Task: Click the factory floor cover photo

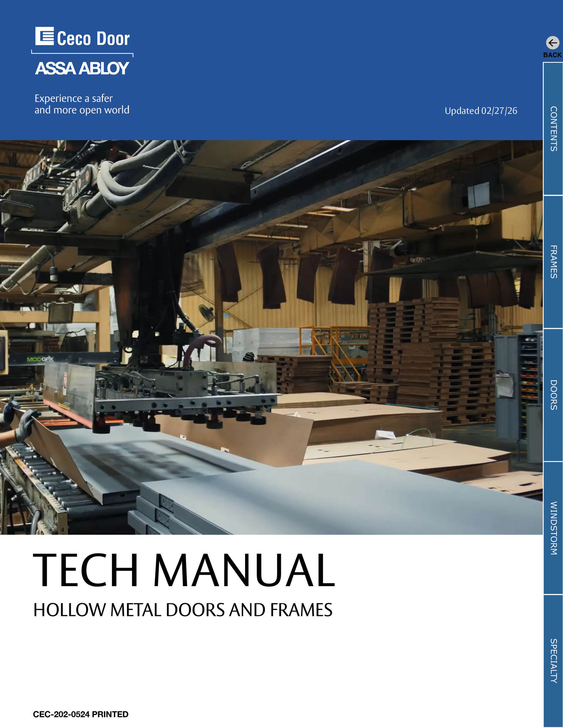Action: 271,337
